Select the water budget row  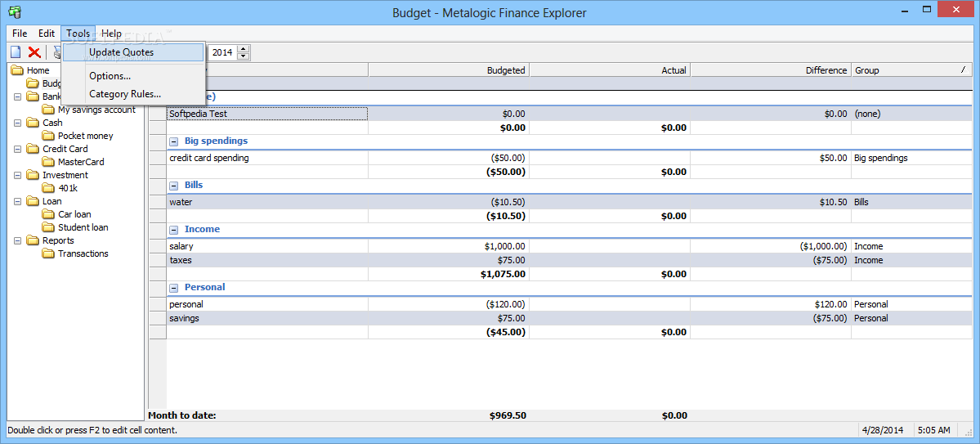tap(570, 202)
